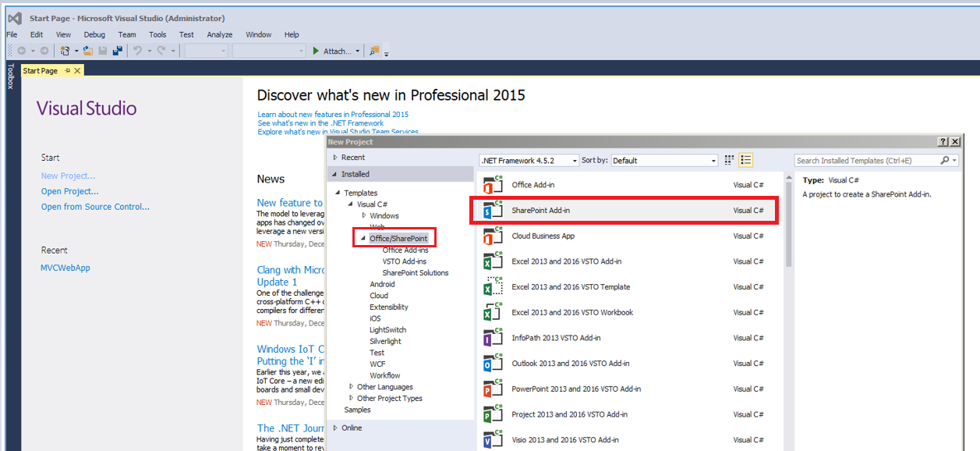Open the toolbar options overflow arrow

tap(387, 54)
